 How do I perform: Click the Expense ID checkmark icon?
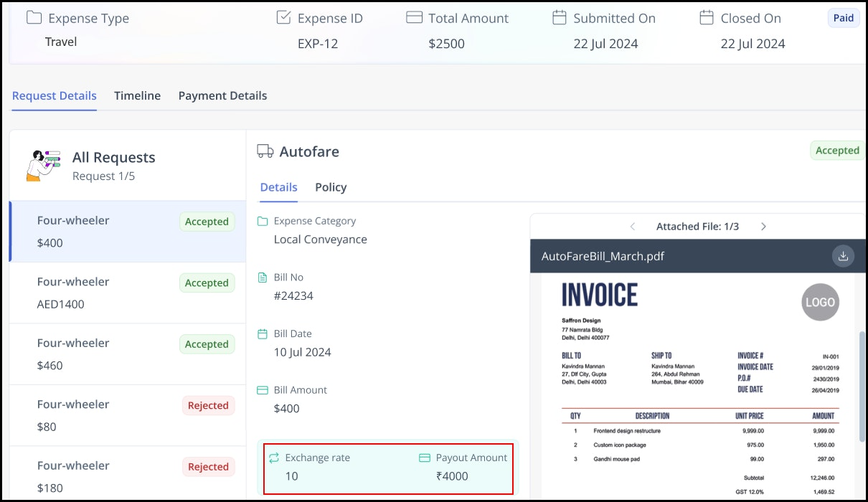point(283,18)
